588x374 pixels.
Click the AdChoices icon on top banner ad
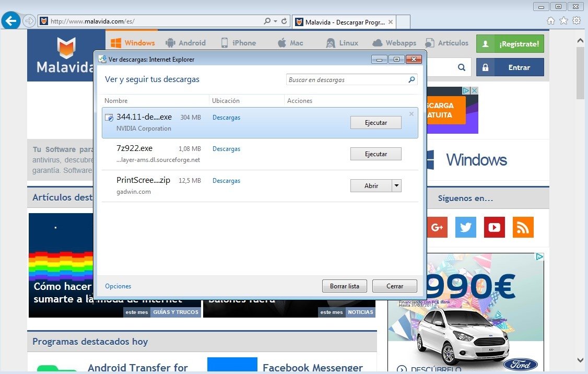pyautogui.click(x=466, y=90)
